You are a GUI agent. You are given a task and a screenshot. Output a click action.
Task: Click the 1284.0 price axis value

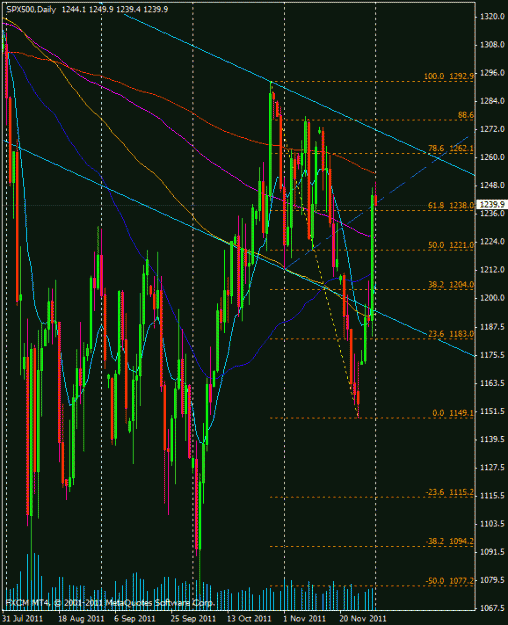[x=493, y=101]
